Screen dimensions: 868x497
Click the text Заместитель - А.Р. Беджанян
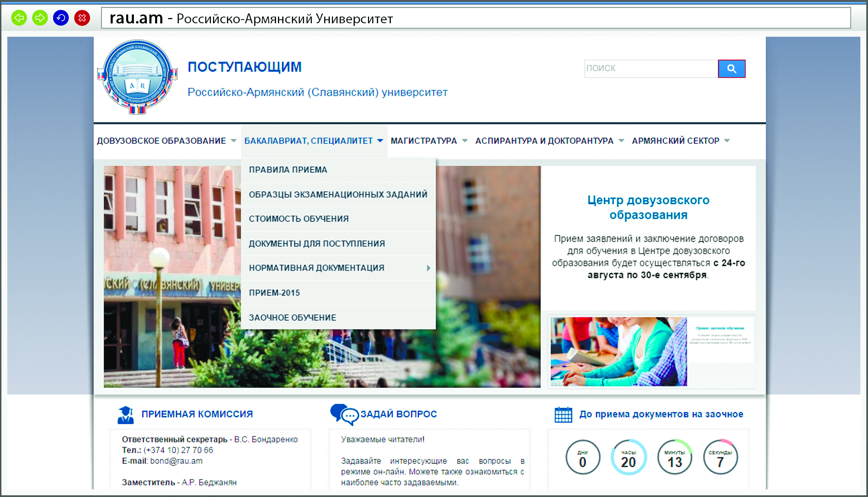179,483
